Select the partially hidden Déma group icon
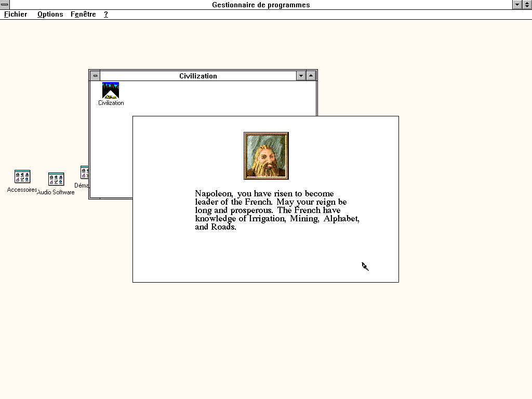532x399 pixels. (x=84, y=172)
